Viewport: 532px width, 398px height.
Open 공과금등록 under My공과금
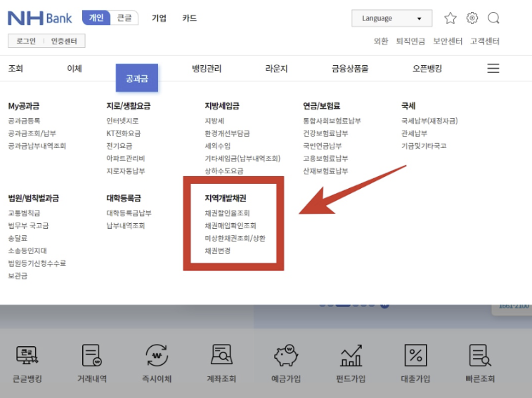click(24, 121)
